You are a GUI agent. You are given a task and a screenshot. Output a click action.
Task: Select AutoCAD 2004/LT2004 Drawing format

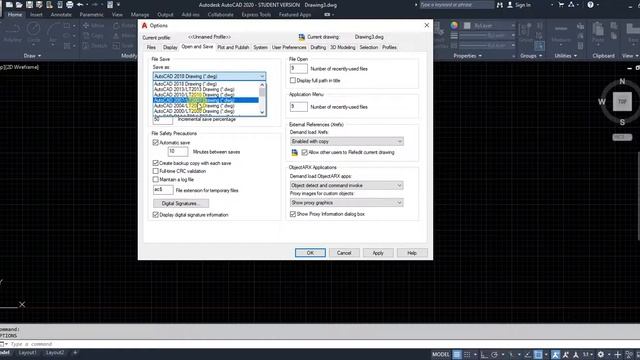[206, 106]
